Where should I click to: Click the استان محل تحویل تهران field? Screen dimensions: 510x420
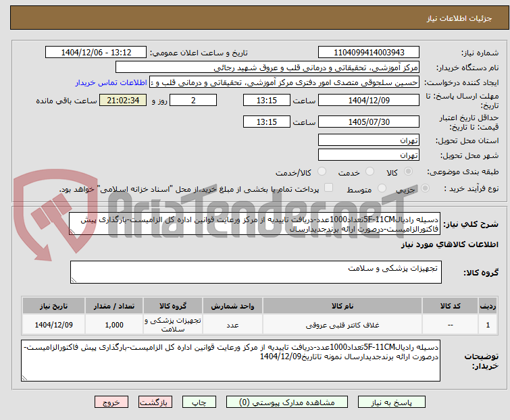369,140
